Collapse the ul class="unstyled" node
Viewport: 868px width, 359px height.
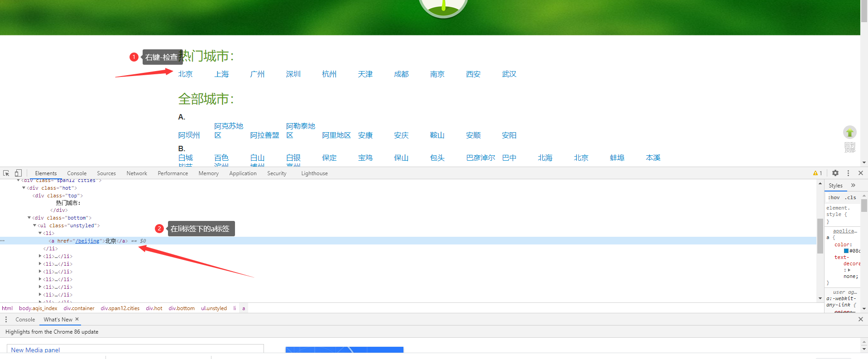click(35, 225)
